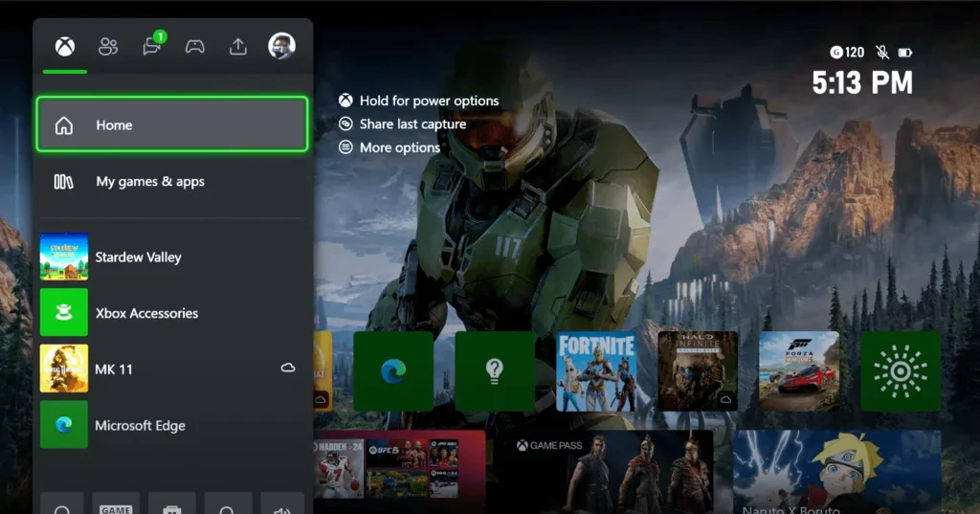This screenshot has width=980, height=514.
Task: Open the Audio speaker icon in guide footer
Action: 282,505
